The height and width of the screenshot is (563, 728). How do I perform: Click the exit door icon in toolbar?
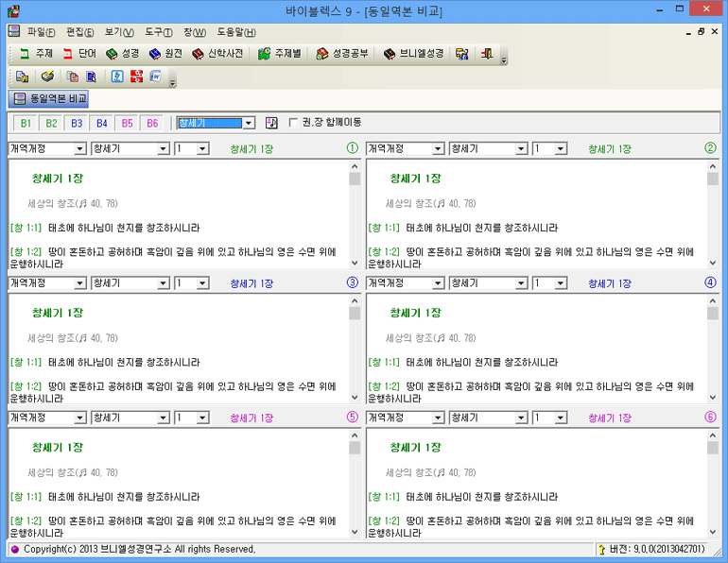tap(487, 54)
